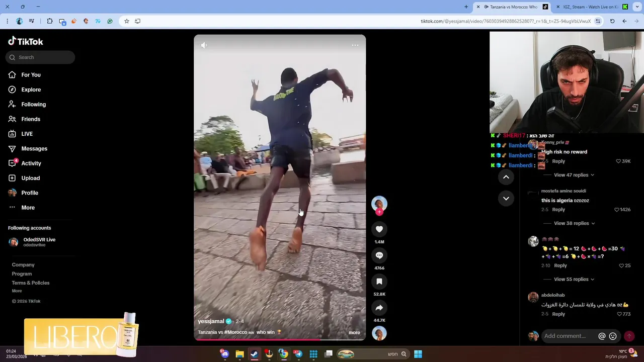
Task: Open the Following feed
Action: point(33,105)
